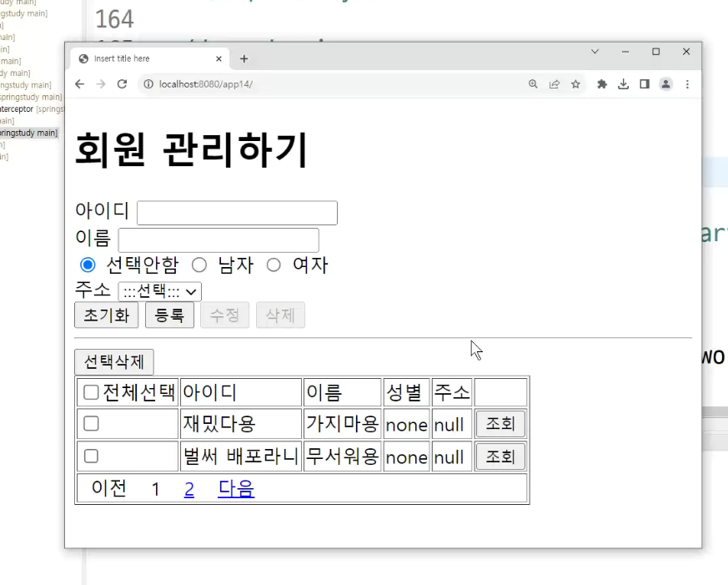Click the disabled 삭제 button
The height and width of the screenshot is (585, 728).
click(x=280, y=315)
